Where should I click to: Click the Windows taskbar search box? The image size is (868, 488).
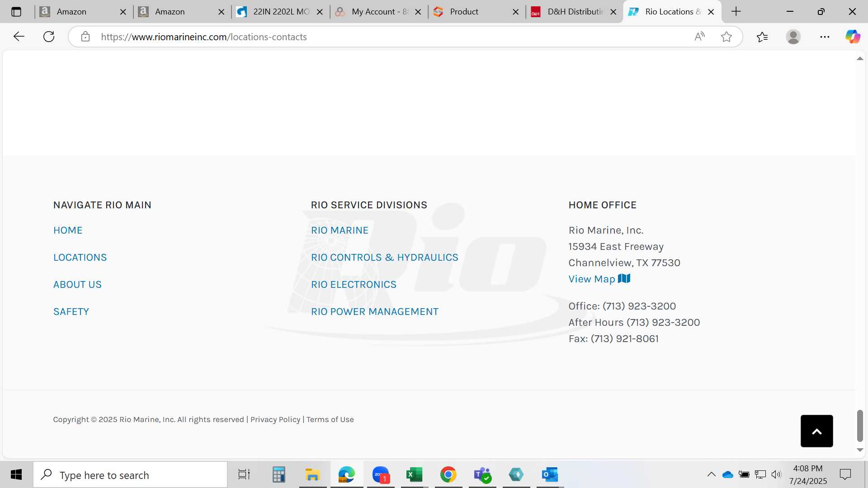(130, 474)
